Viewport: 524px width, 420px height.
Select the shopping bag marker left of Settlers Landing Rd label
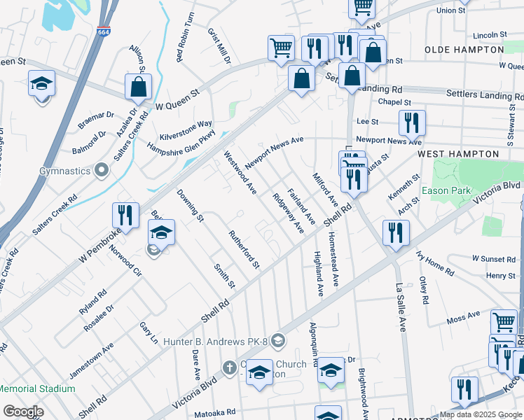pos(301,80)
